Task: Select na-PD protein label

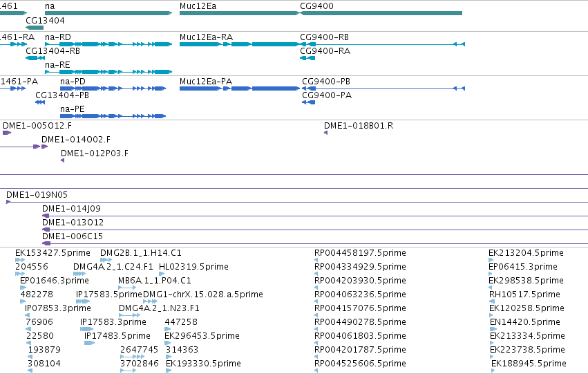Action: [x=73, y=82]
